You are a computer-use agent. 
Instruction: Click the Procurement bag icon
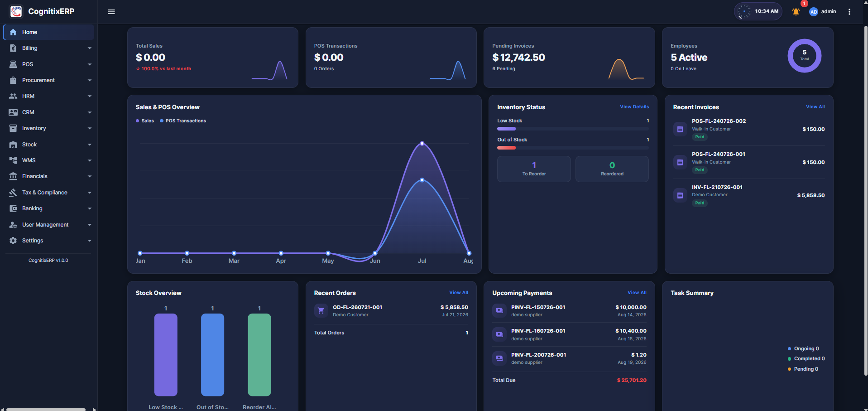pyautogui.click(x=13, y=80)
